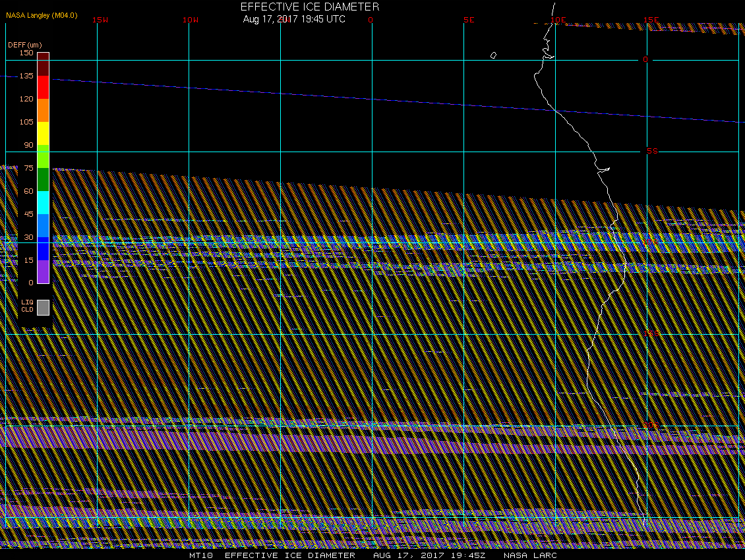Click the '5E' longitude label
This screenshot has width=745, height=560.
(469, 20)
